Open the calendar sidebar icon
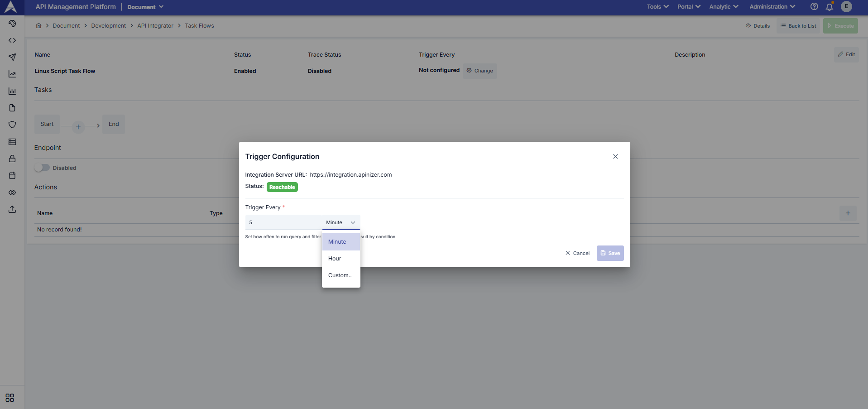 pos(12,175)
